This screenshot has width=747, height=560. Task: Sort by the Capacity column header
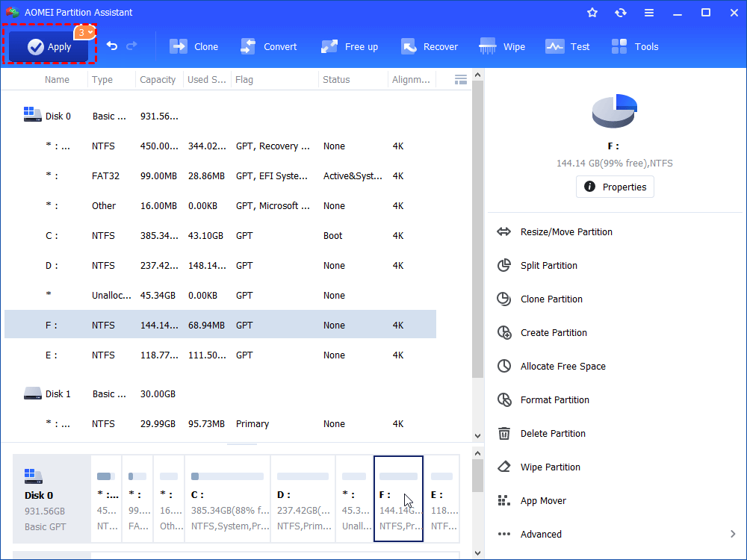pyautogui.click(x=158, y=80)
